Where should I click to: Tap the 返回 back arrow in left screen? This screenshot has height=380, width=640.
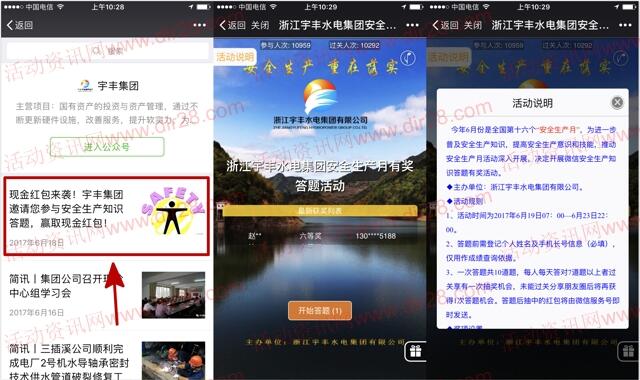point(20,25)
